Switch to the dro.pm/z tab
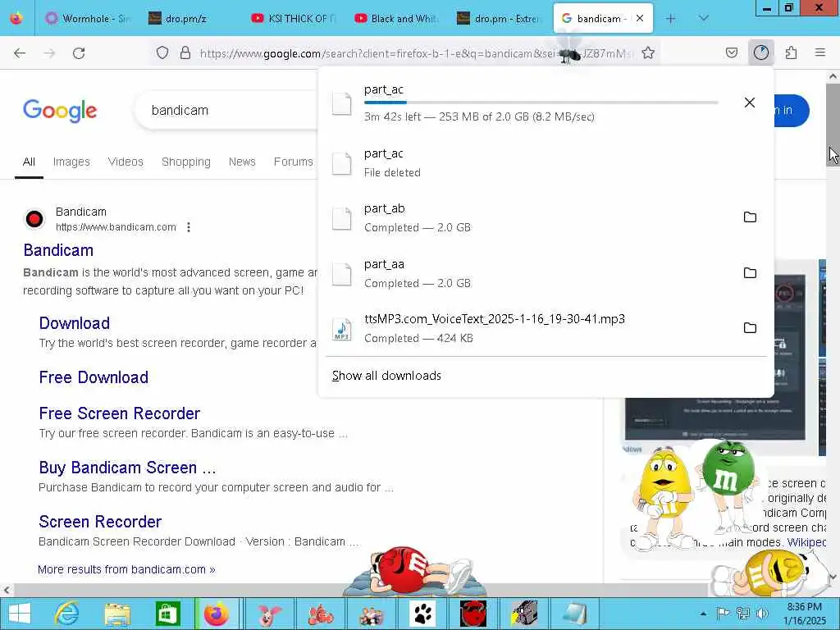This screenshot has width=840, height=630. [x=191, y=18]
